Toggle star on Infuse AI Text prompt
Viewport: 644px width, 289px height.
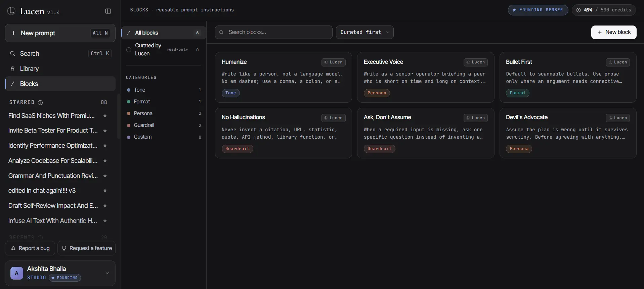(105, 221)
